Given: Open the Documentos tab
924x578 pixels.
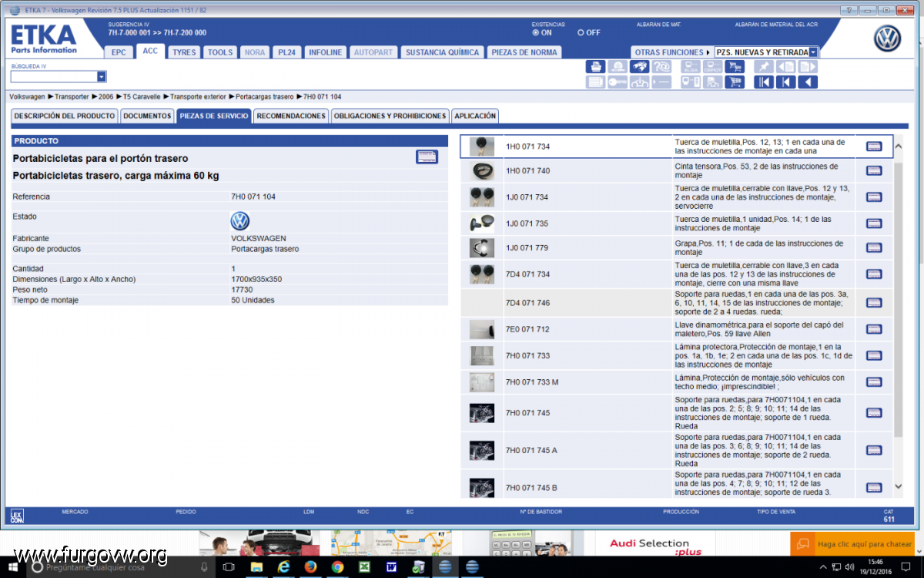Looking at the screenshot, I should [147, 116].
